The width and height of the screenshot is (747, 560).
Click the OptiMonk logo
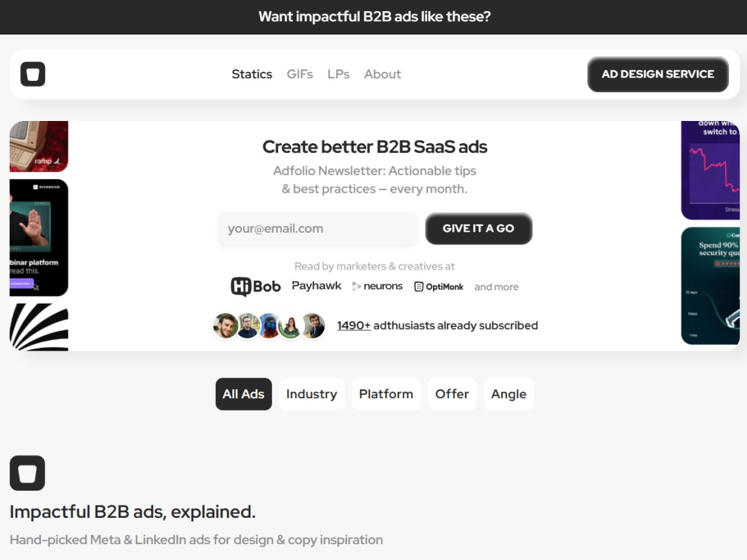[x=439, y=286]
